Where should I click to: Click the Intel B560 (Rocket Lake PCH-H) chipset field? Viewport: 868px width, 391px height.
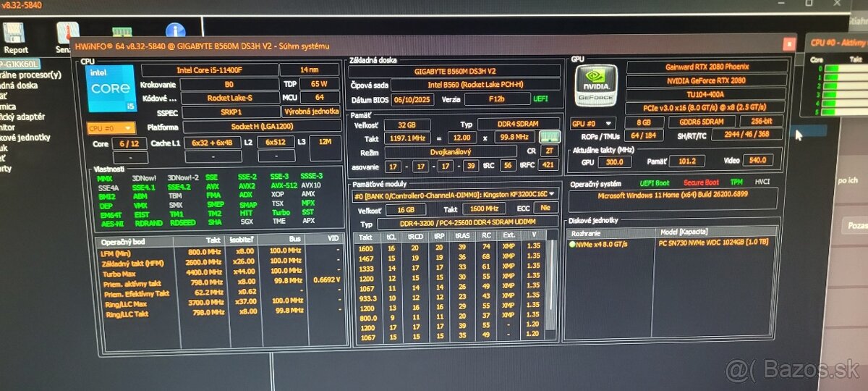[477, 85]
